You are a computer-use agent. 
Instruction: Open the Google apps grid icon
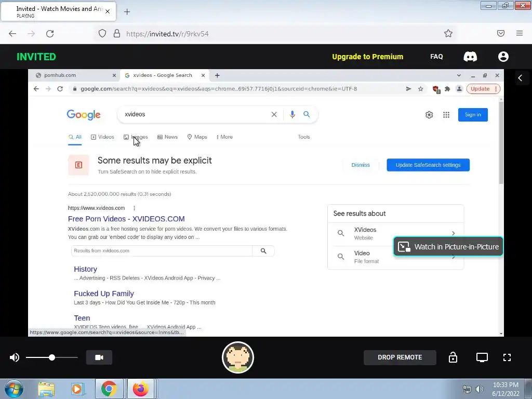pyautogui.click(x=446, y=115)
